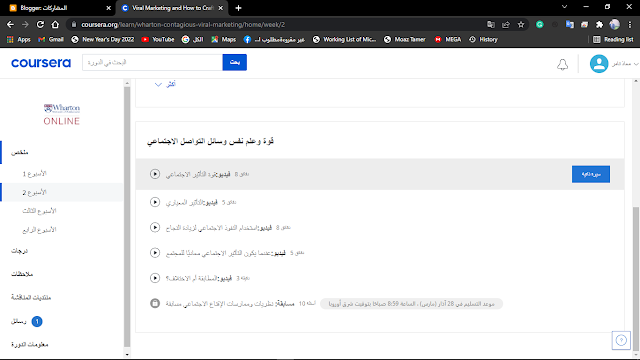This screenshot has height=360, width=640.
Task: Open the Grammarly extension icon
Action: [x=540, y=24]
